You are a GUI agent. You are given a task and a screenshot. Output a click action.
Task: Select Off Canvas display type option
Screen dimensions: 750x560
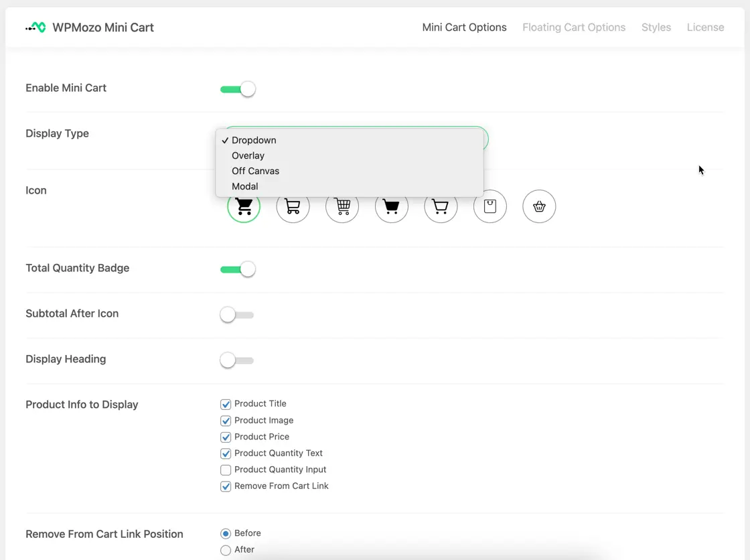255,171
